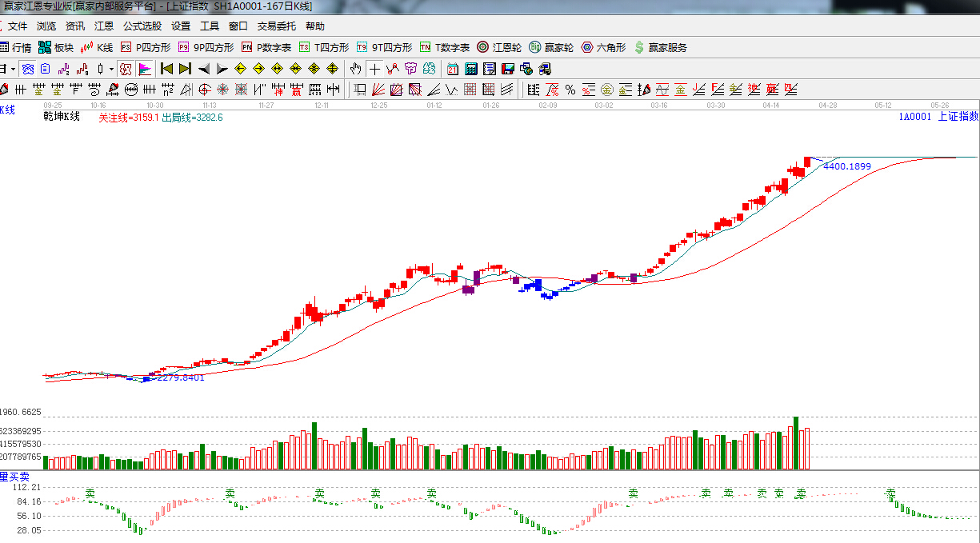Click the 4400.1899 price high label
980x543 pixels.
(846, 167)
